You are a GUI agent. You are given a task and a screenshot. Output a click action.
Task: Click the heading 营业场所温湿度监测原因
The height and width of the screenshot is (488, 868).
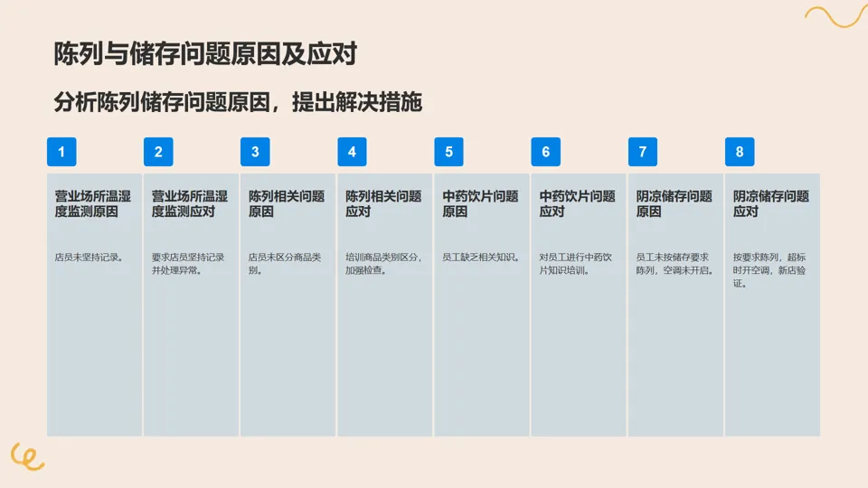(x=92, y=203)
